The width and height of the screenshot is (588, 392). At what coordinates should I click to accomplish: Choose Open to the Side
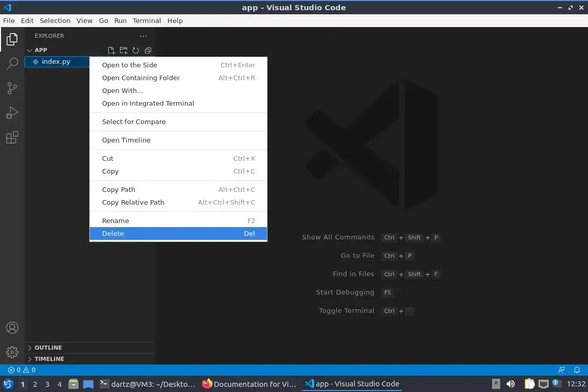click(179, 65)
